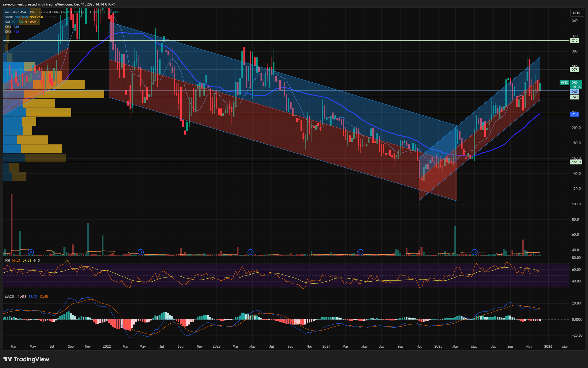The image size is (588, 368).
Task: Select the VRVP indicator legend
Action: pos(9,17)
